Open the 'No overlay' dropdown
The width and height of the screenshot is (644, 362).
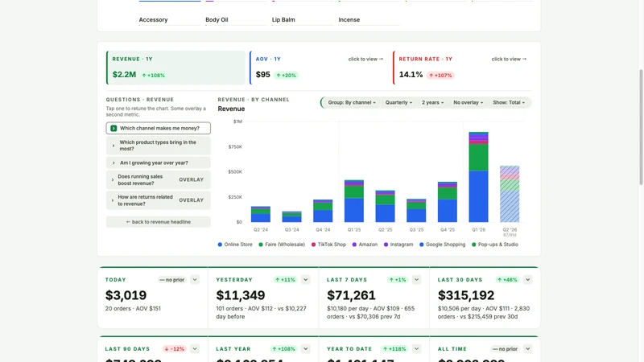(x=469, y=103)
